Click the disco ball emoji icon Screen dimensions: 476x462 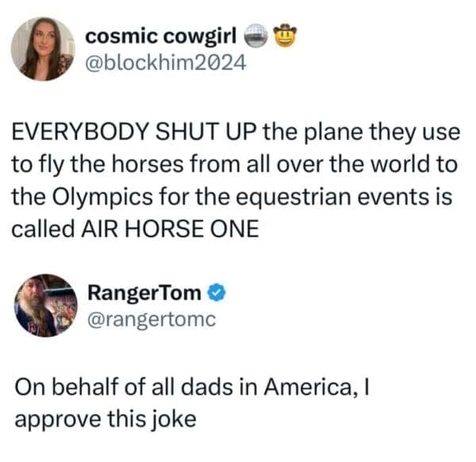[x=256, y=35]
